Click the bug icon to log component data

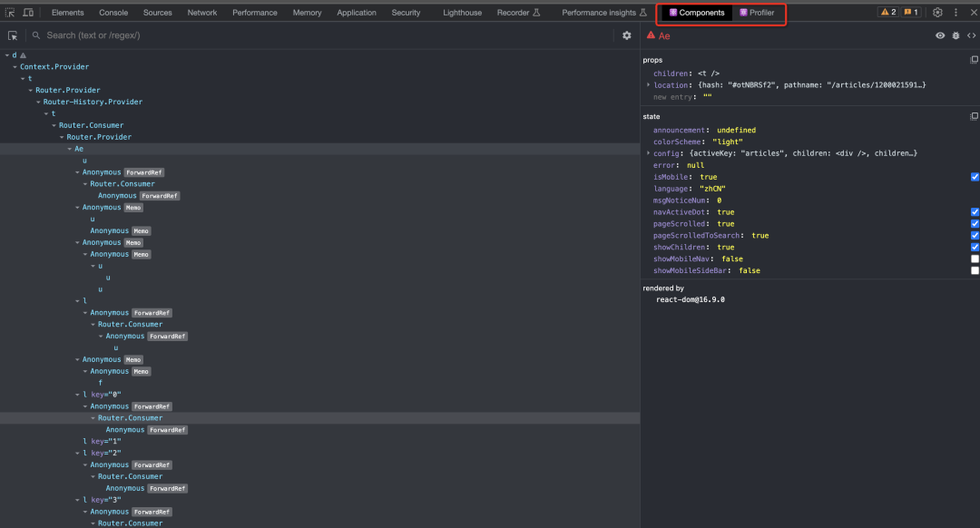955,35
